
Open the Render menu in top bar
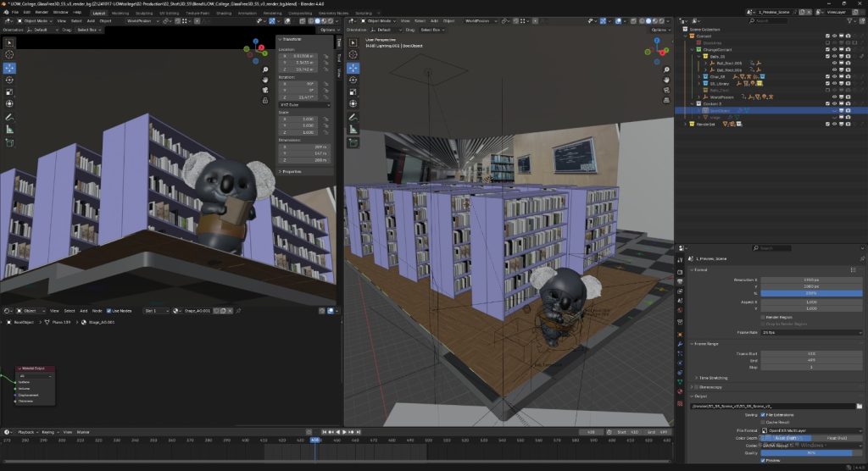[42, 12]
